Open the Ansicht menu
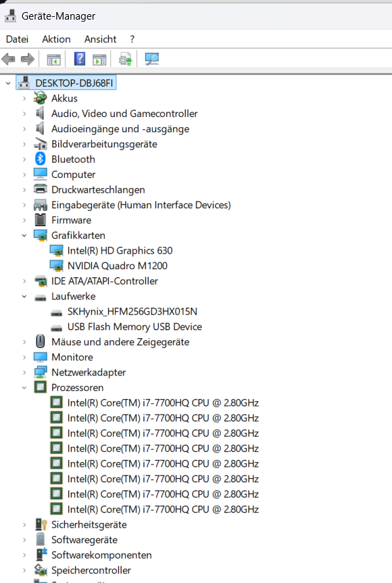 tap(100, 39)
